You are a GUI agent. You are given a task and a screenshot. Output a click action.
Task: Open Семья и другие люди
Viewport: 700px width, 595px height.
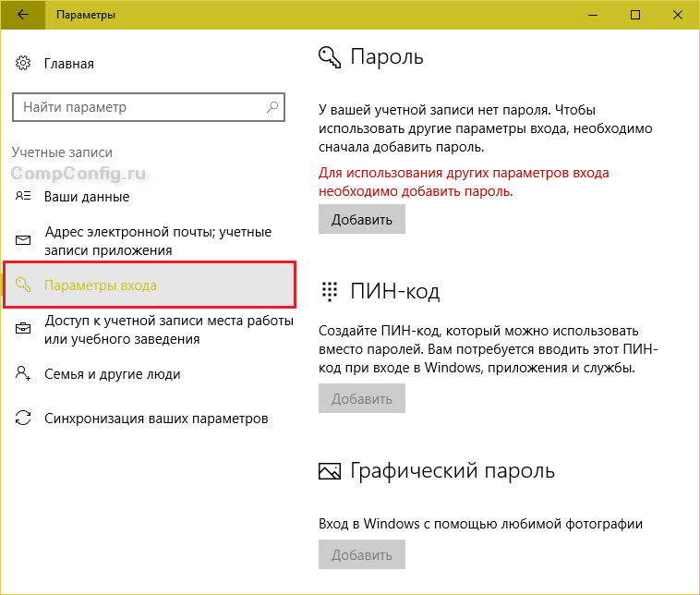[x=113, y=374]
